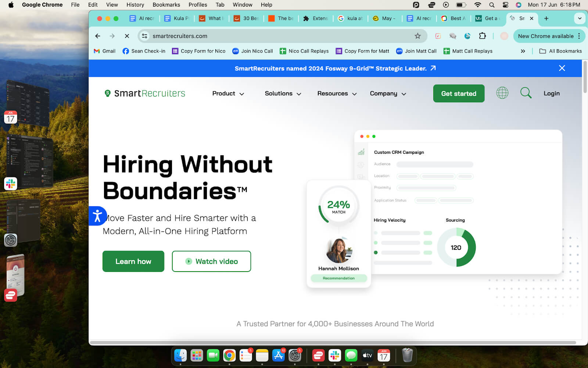
Task: Open Google Chrome in the Dock
Action: point(229,355)
